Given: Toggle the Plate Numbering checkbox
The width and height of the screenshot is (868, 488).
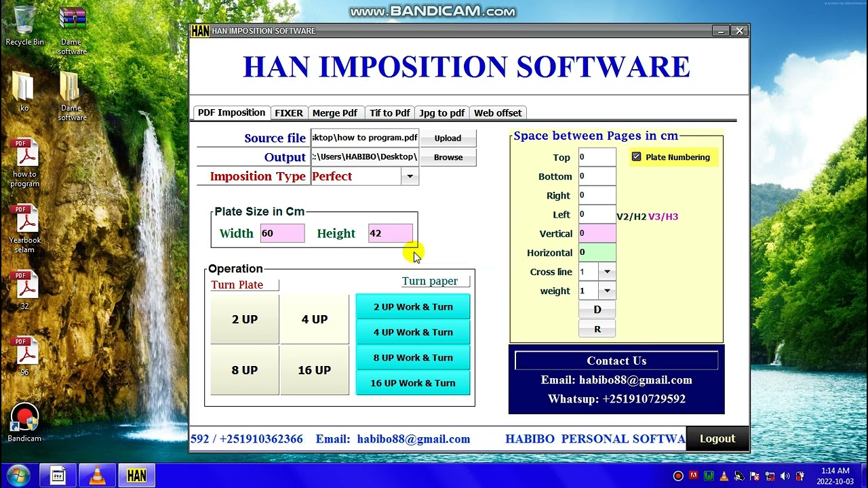Looking at the screenshot, I should (x=636, y=157).
